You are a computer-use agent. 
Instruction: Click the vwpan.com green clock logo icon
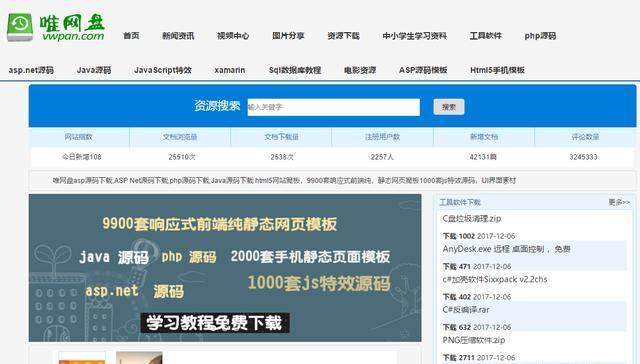20,27
